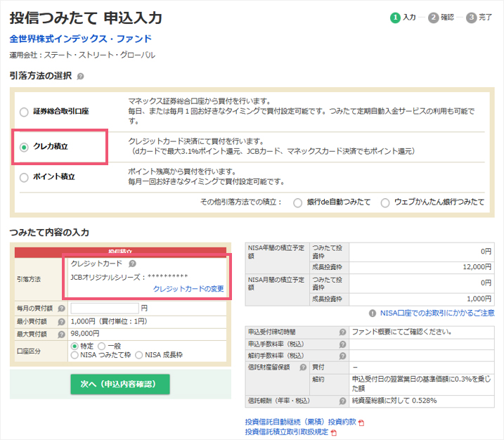Click ファンド概要にてご確認ください。 text
This screenshot has height=440, width=504.
click(402, 332)
